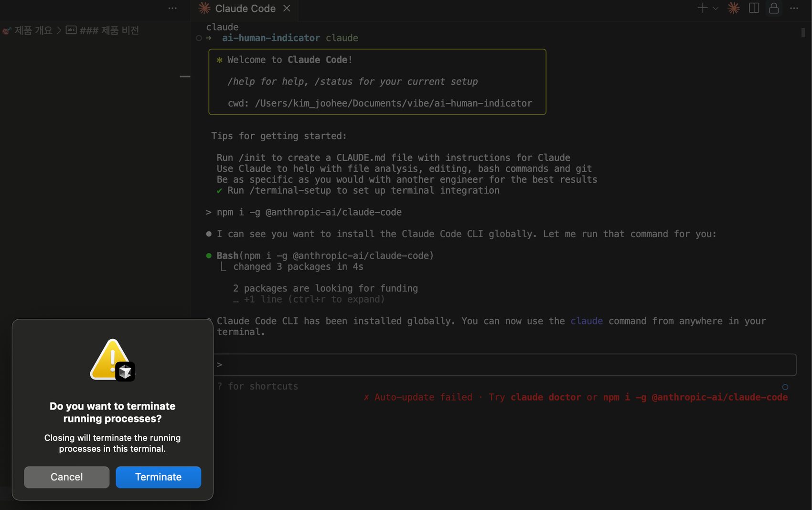Open the left editor group's ellipsis menu
This screenshot has width=812, height=510.
point(172,8)
